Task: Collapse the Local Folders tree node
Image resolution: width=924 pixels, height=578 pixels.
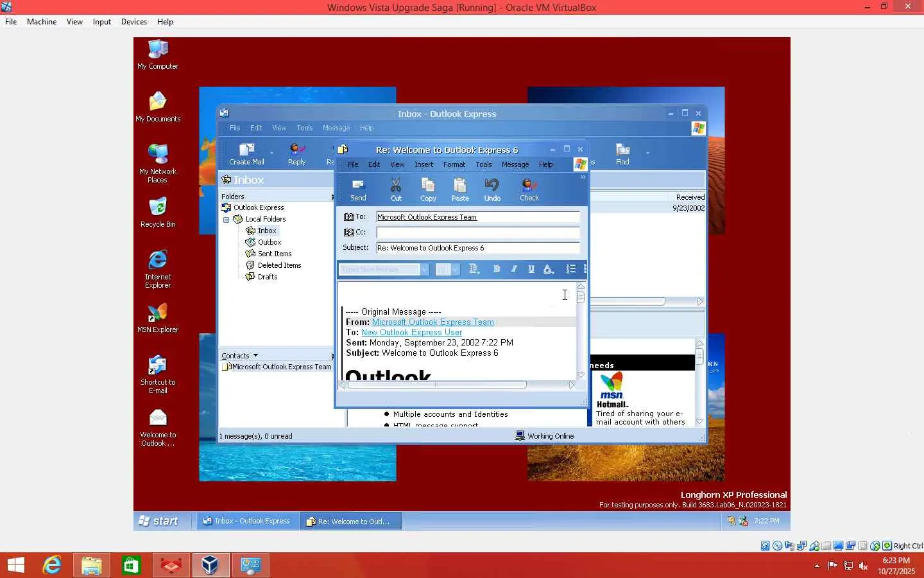Action: (x=226, y=220)
